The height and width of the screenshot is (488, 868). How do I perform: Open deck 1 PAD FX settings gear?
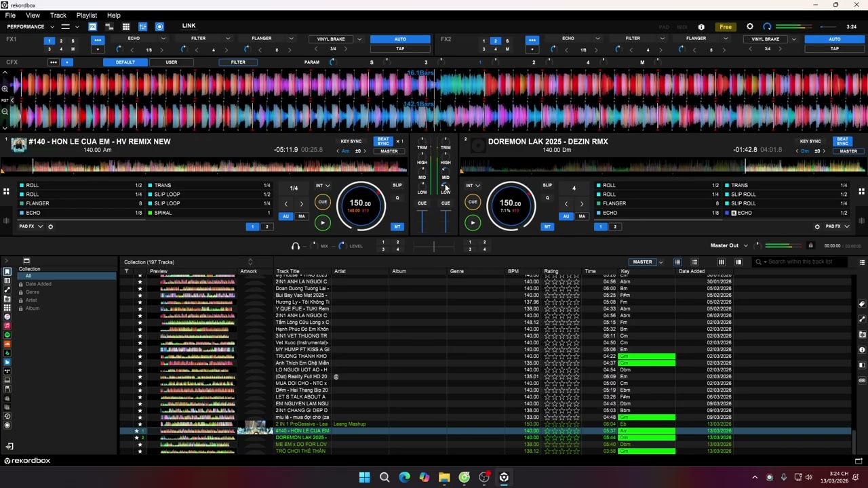[x=50, y=226]
